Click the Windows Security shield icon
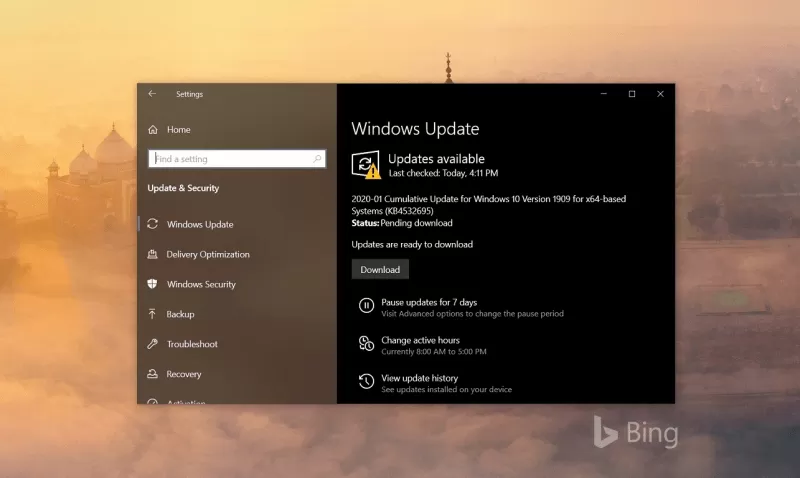The image size is (800, 478). [x=153, y=284]
